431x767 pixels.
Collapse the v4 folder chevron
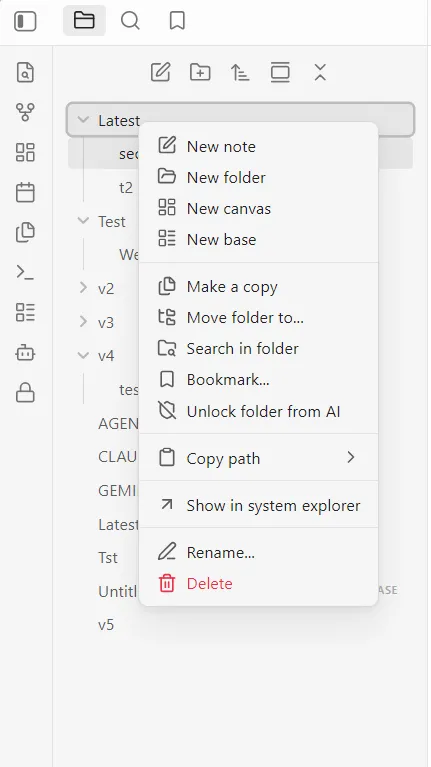[83, 356]
